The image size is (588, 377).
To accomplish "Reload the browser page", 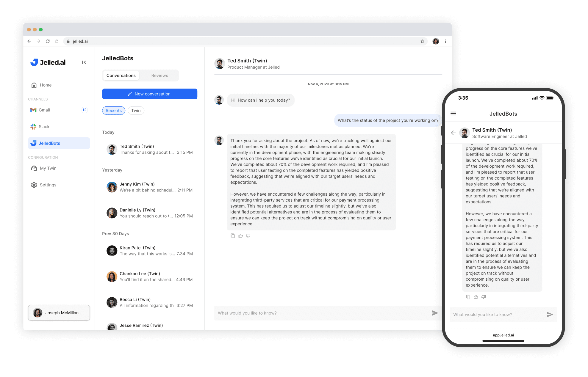I will click(x=48, y=41).
